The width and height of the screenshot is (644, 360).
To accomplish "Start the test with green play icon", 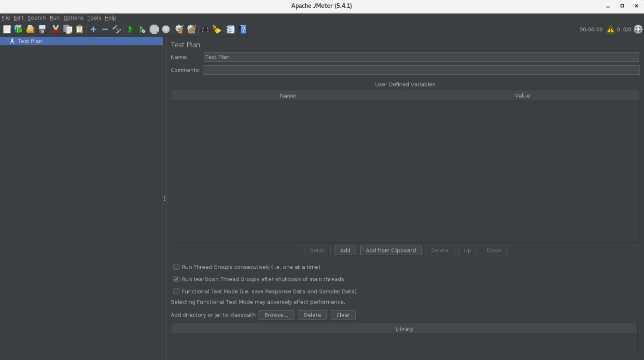I will (130, 29).
